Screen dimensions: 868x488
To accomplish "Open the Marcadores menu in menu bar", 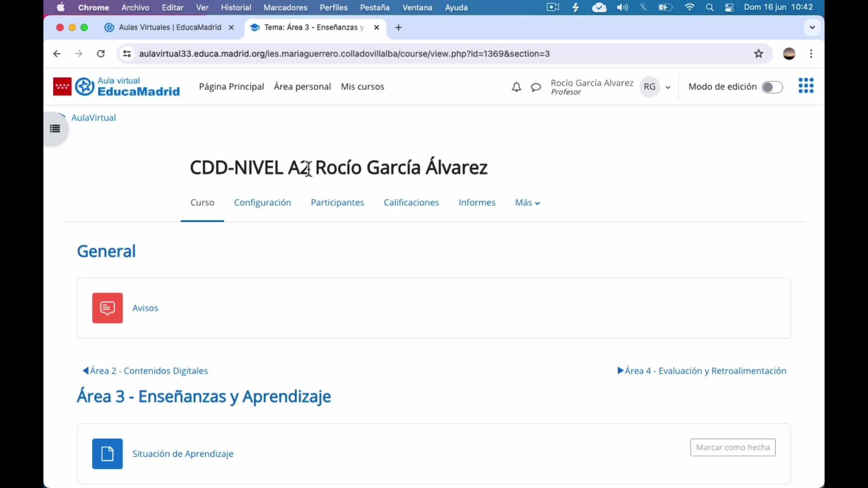I will tap(285, 8).
